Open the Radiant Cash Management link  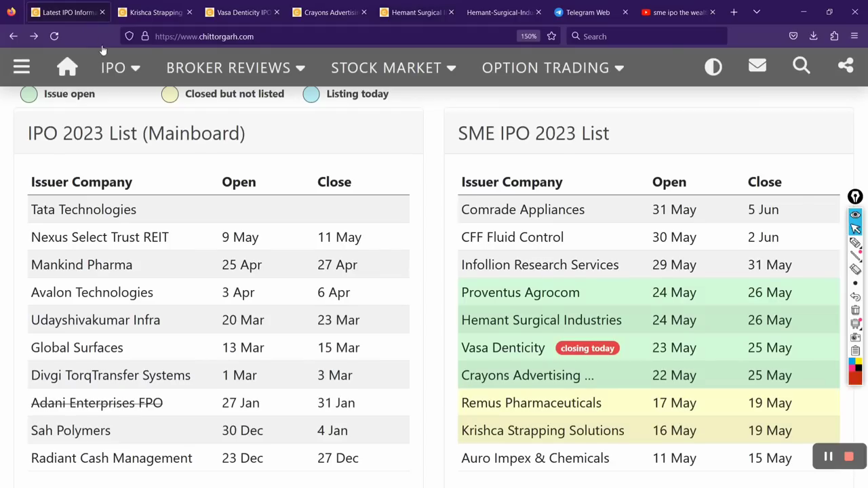point(111,458)
